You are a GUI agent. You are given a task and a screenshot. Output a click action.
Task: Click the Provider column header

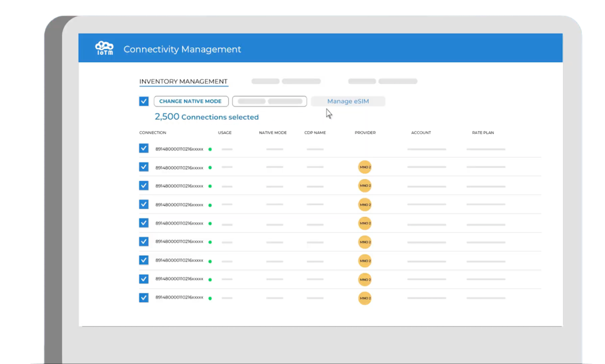tap(365, 133)
